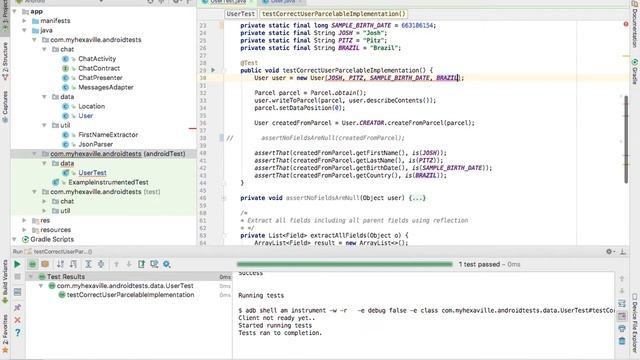
Task: Collapse the chat package under main
Action: click(44, 49)
